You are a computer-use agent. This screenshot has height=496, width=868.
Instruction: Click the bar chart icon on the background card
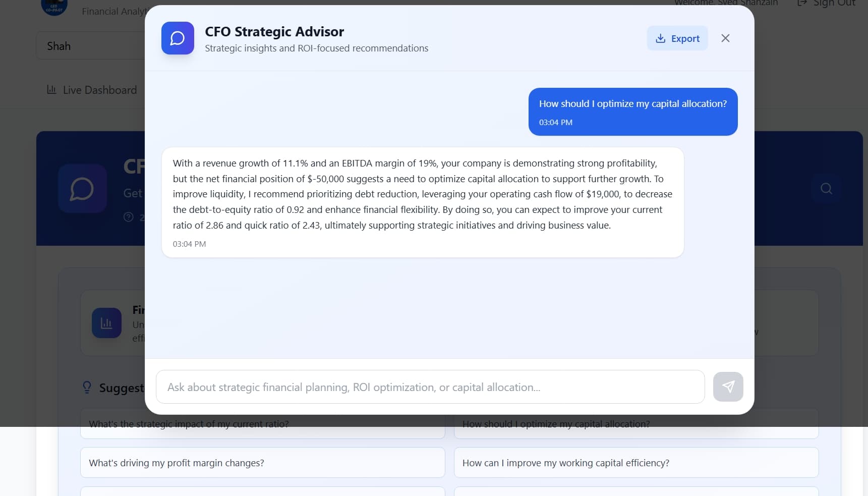(106, 323)
